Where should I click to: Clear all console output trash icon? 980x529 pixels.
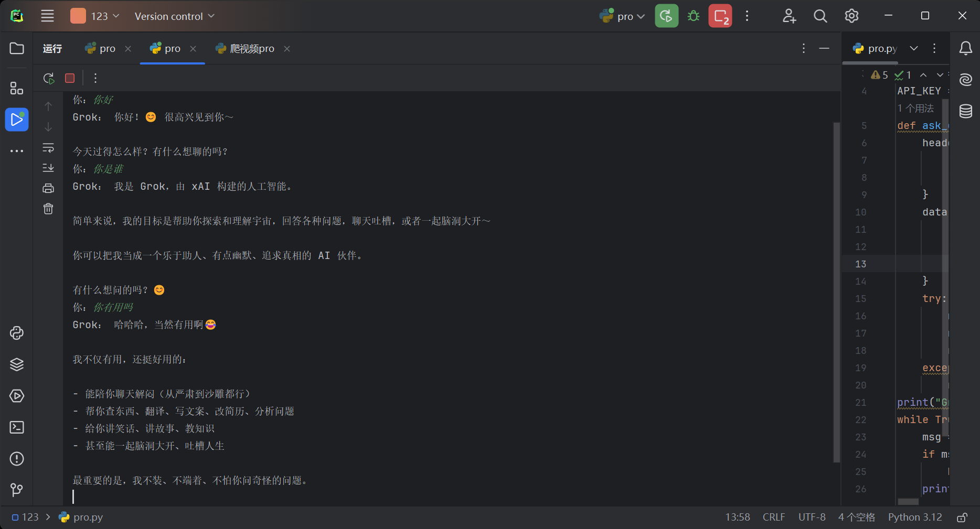(x=48, y=209)
